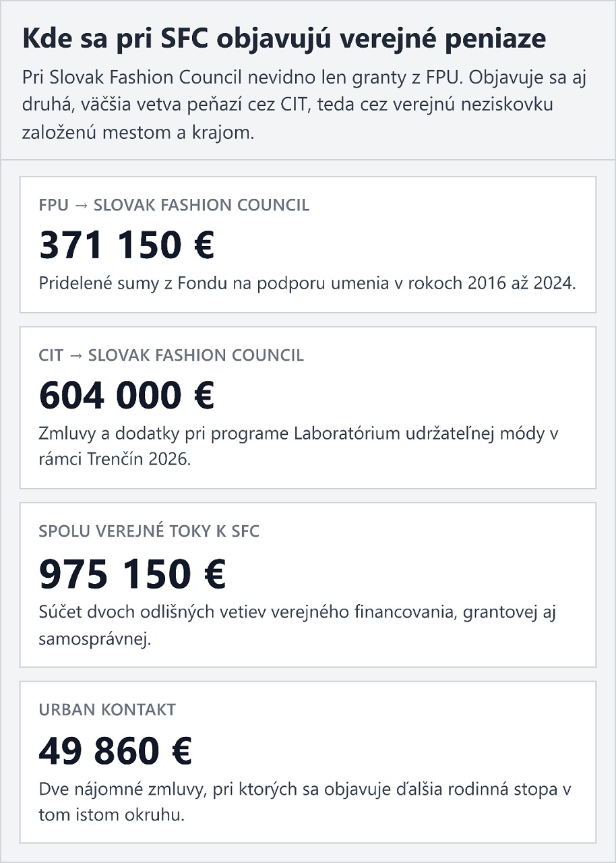Click the intro paragraph below the main heading

point(304,105)
